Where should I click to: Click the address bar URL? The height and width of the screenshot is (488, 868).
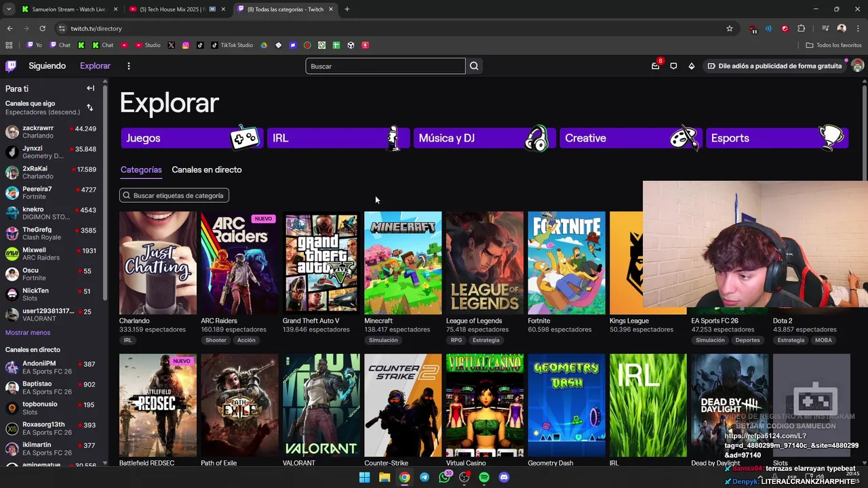point(96,28)
